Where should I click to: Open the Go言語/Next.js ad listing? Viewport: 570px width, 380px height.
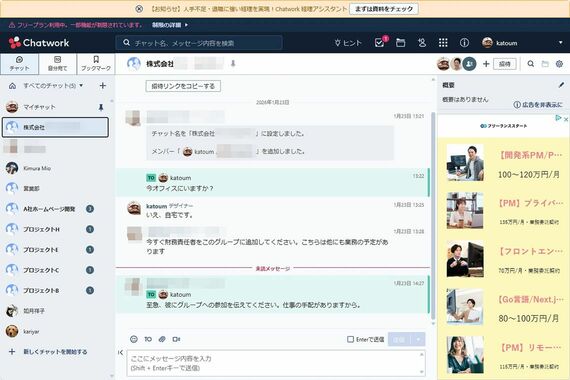coord(503,307)
